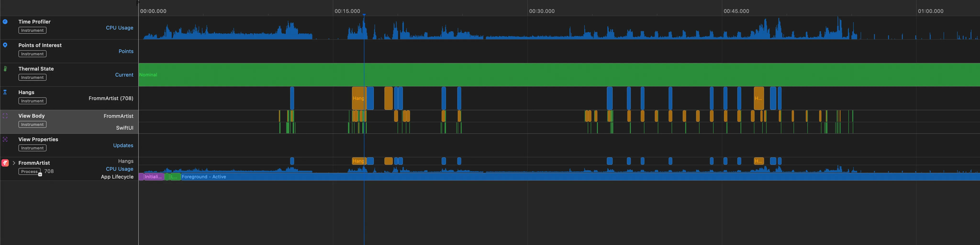Select the Time Profiler track name
Screen dimensions: 980x245
pyautogui.click(x=34, y=22)
